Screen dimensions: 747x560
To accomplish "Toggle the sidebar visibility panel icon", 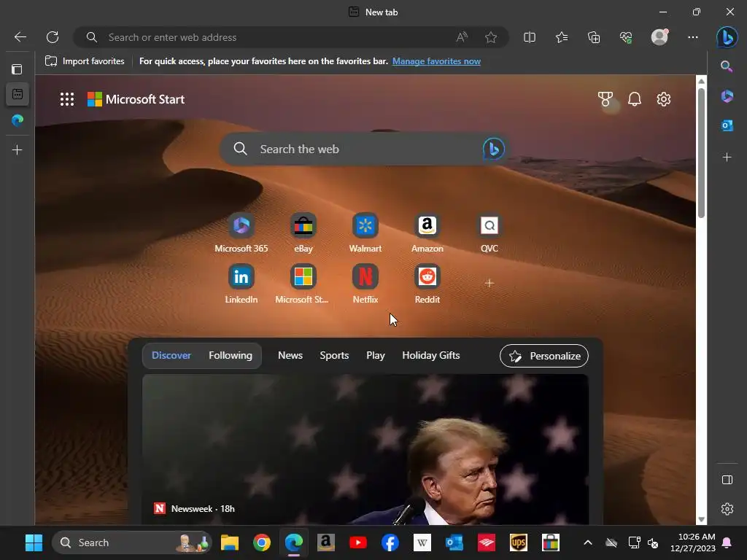I will tap(727, 480).
